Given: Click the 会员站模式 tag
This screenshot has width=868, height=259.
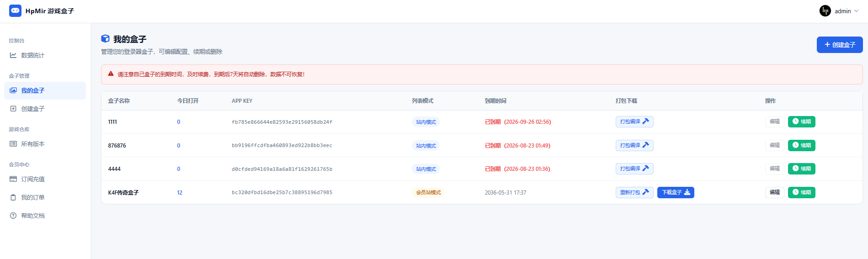Looking at the screenshot, I should point(428,192).
